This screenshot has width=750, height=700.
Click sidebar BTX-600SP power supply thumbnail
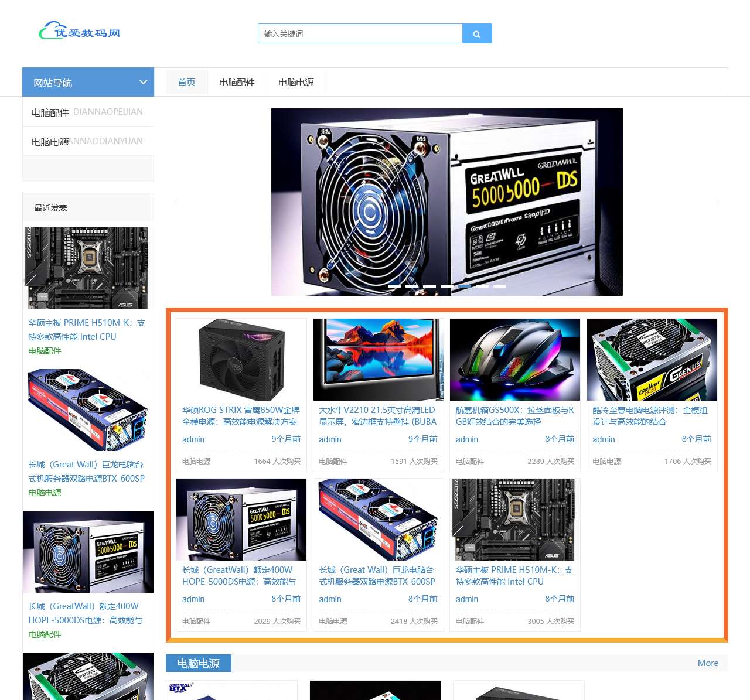point(88,410)
